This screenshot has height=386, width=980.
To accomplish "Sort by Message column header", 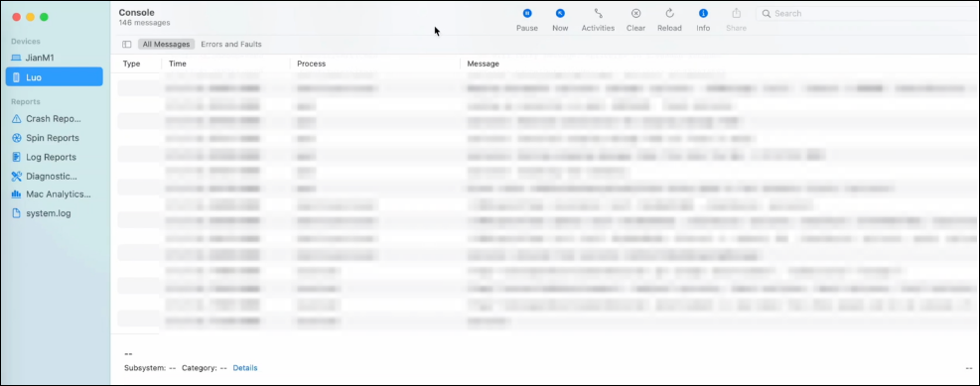I will (x=484, y=64).
